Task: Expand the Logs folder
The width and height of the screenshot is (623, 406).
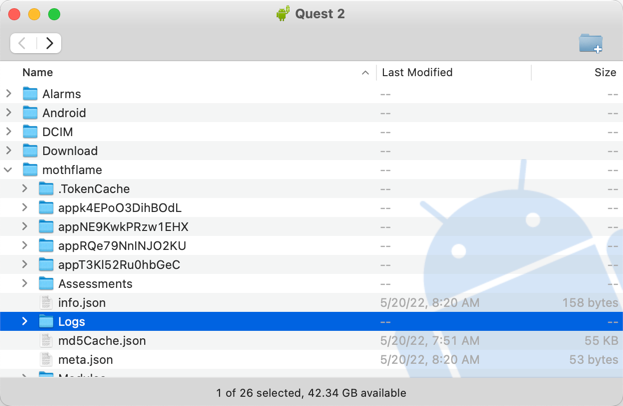Action: point(25,321)
